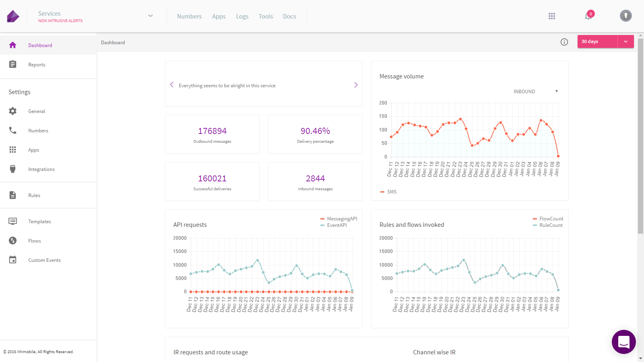Click the purple IMImobile logo icon
The width and height of the screenshot is (644, 362).
pyautogui.click(x=13, y=16)
